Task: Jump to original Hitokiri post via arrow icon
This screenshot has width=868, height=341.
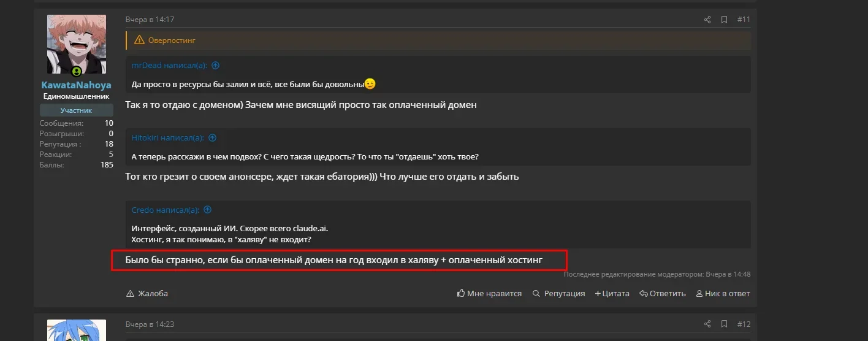Action: pyautogui.click(x=212, y=138)
